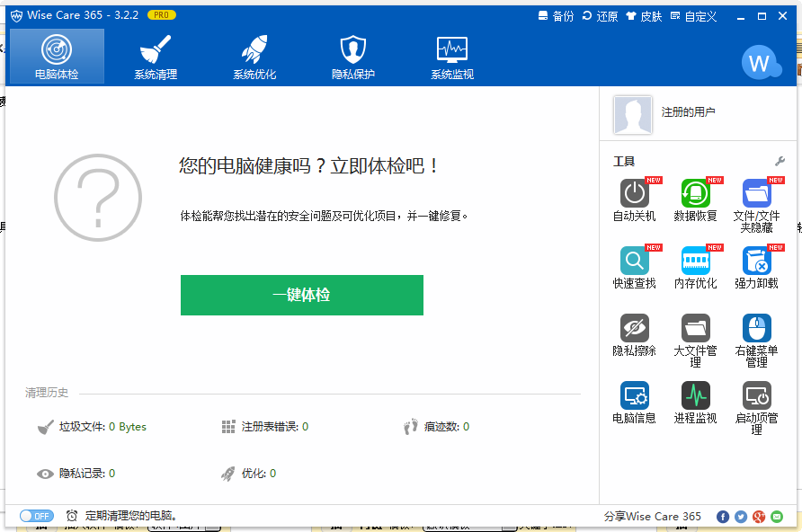The height and width of the screenshot is (532, 802).
Task: Click the wrench icon beside 工具
Action: (779, 161)
